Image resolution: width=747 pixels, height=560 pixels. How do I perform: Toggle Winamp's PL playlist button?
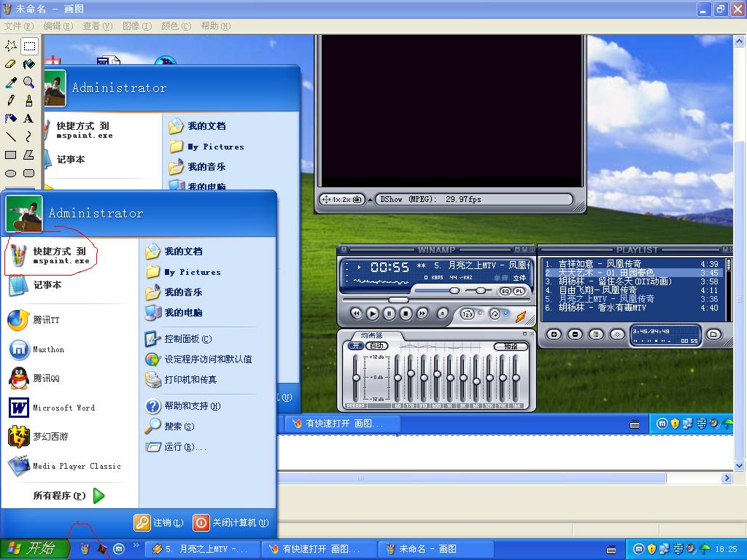pos(519,291)
